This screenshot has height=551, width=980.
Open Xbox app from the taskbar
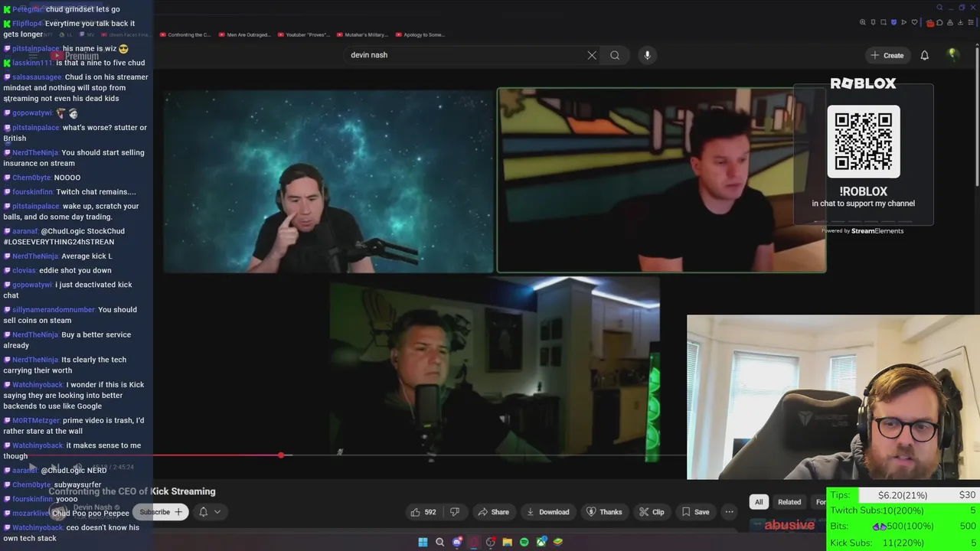coord(541,542)
